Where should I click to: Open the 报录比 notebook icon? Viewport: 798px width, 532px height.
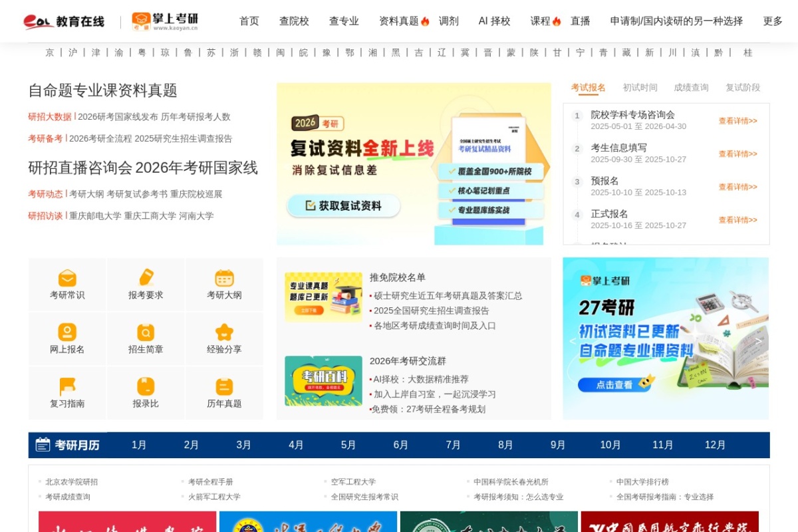pyautogui.click(x=146, y=386)
